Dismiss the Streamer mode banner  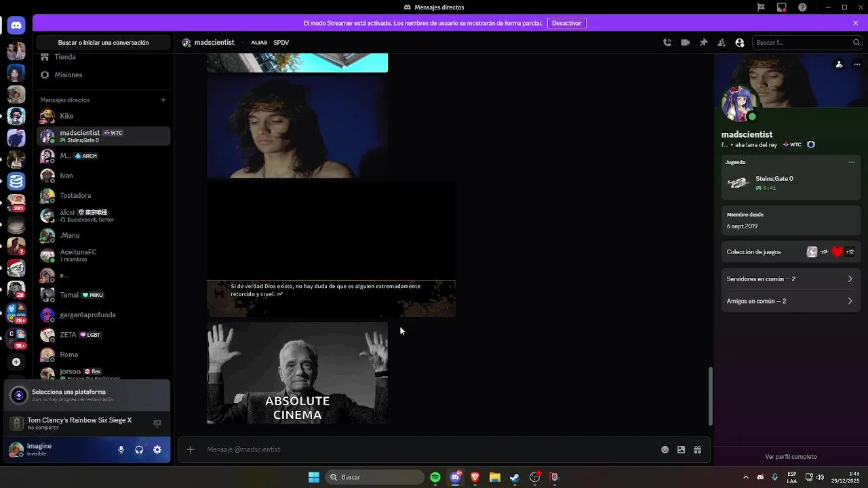(x=856, y=23)
